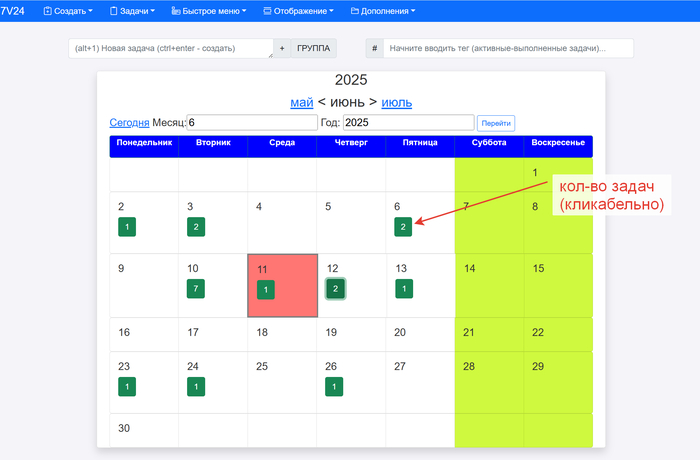Go to previous month май
Viewport: 700px width, 460px height.
coord(302,102)
